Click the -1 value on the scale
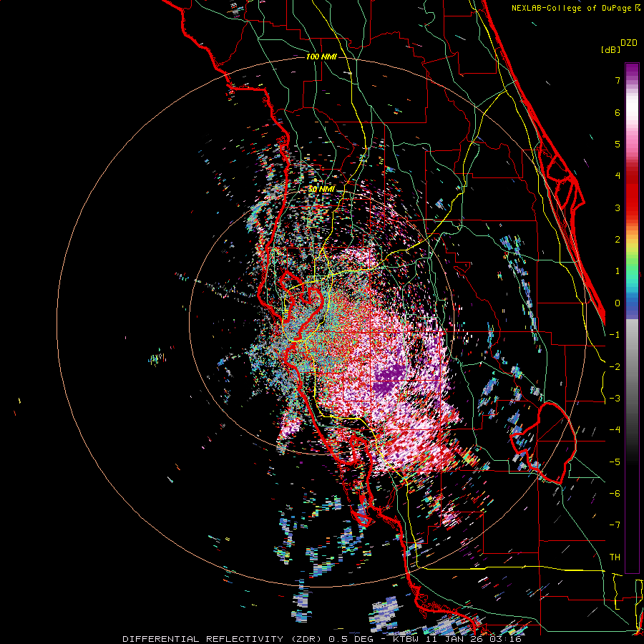 pyautogui.click(x=615, y=335)
